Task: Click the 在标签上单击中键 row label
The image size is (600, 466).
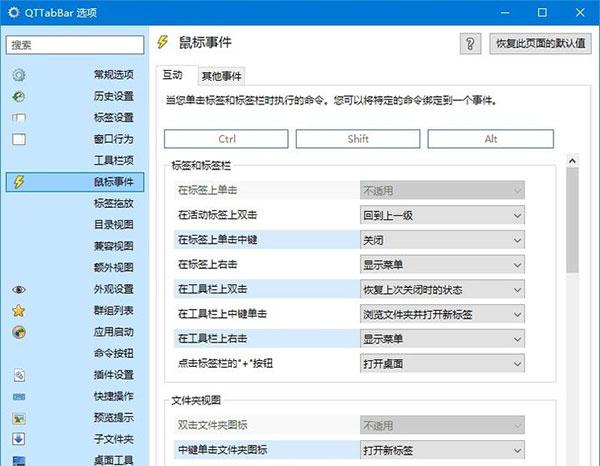Action: click(217, 240)
